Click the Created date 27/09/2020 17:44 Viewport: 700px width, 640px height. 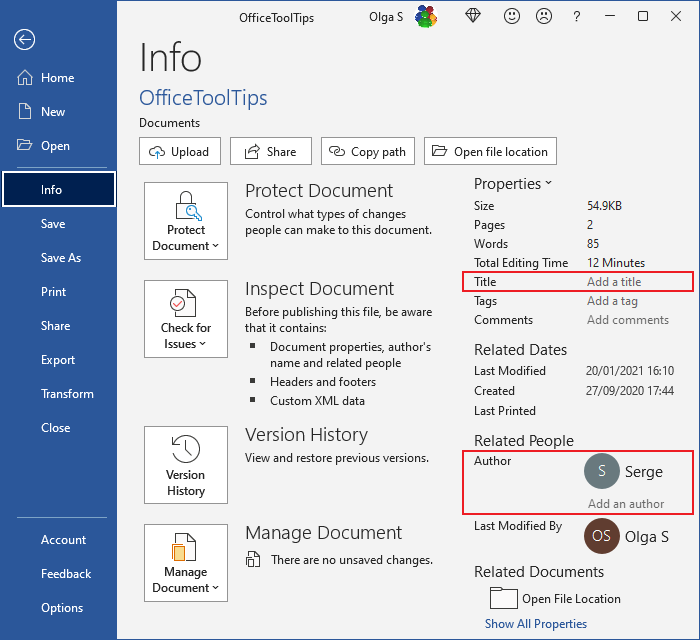(x=629, y=391)
